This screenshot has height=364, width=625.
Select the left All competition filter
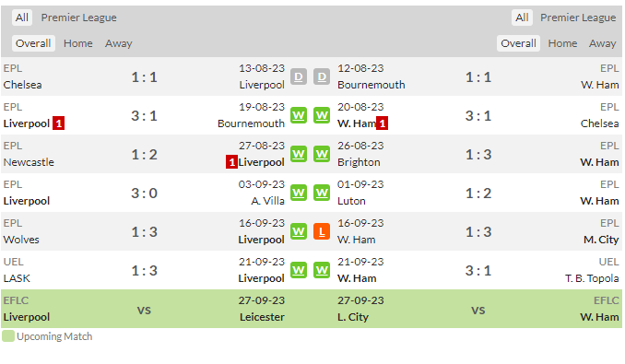22,18
